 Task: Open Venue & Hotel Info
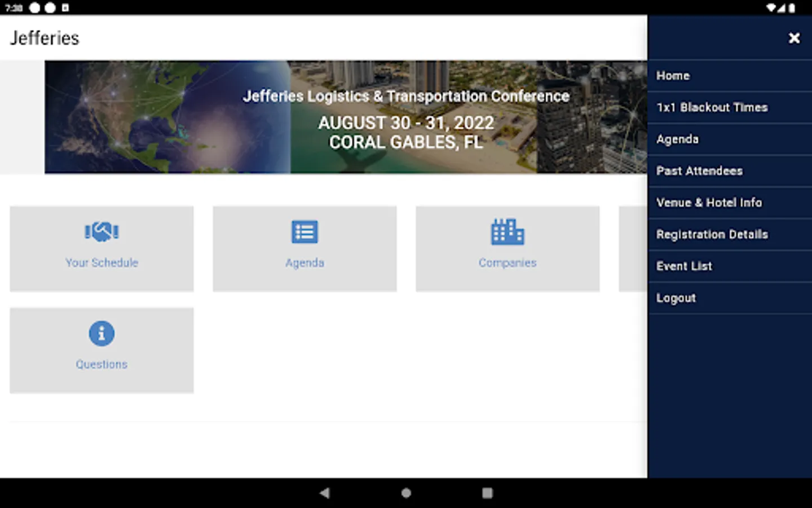point(730,203)
